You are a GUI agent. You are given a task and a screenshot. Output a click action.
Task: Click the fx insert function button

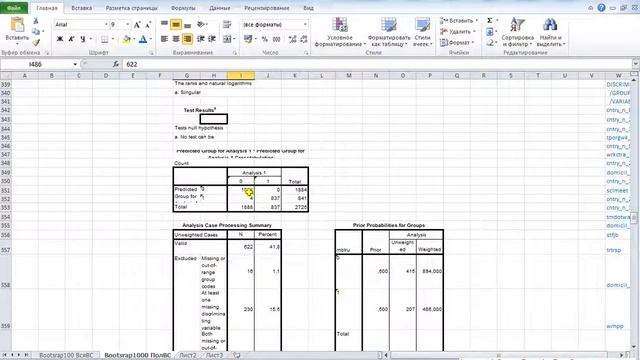tap(116, 64)
